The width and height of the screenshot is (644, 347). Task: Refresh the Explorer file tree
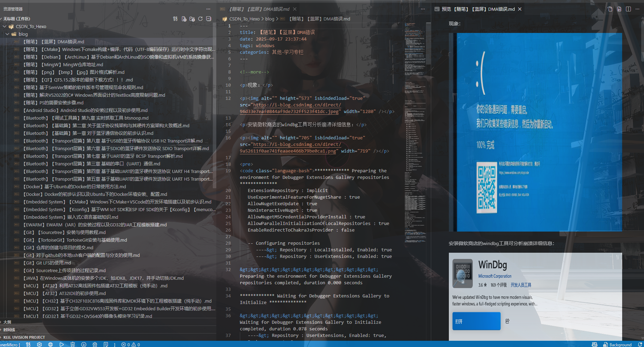pyautogui.click(x=200, y=19)
